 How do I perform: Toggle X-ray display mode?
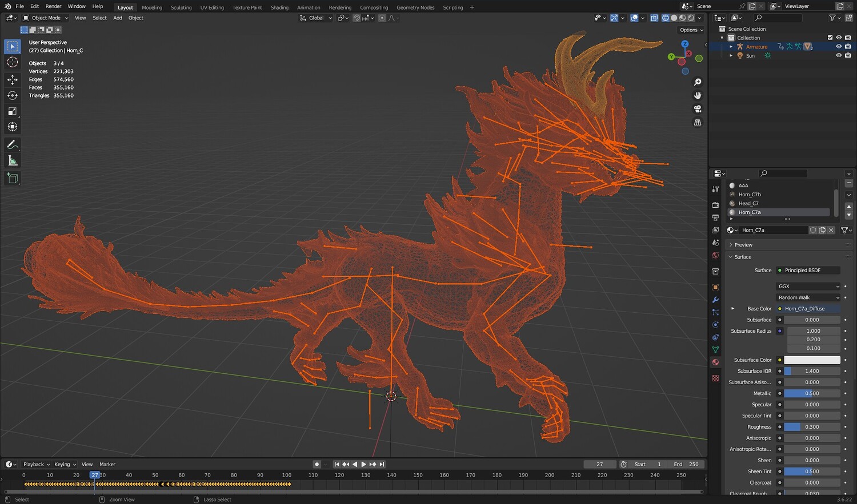pos(654,18)
